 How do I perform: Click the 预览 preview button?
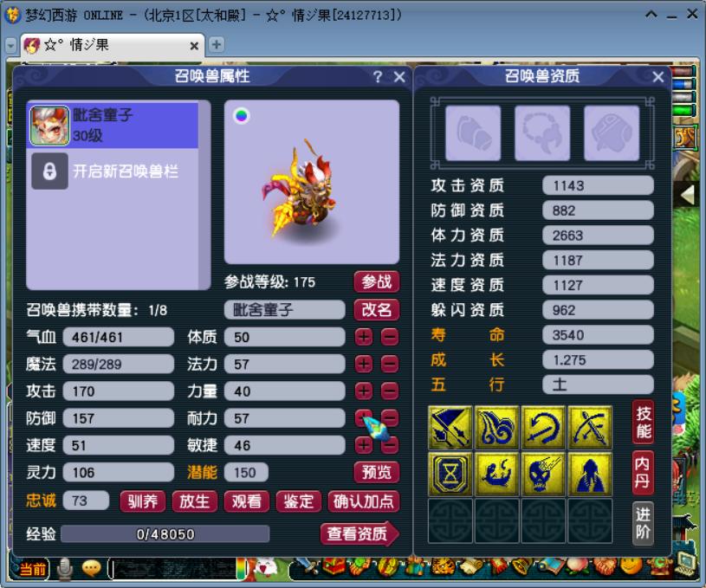(377, 472)
